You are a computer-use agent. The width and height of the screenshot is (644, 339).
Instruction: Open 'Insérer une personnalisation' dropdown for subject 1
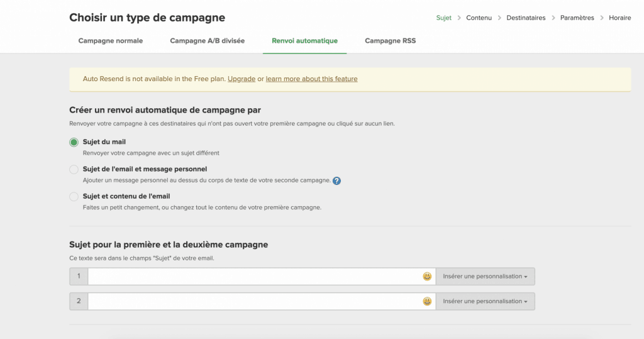tap(485, 276)
